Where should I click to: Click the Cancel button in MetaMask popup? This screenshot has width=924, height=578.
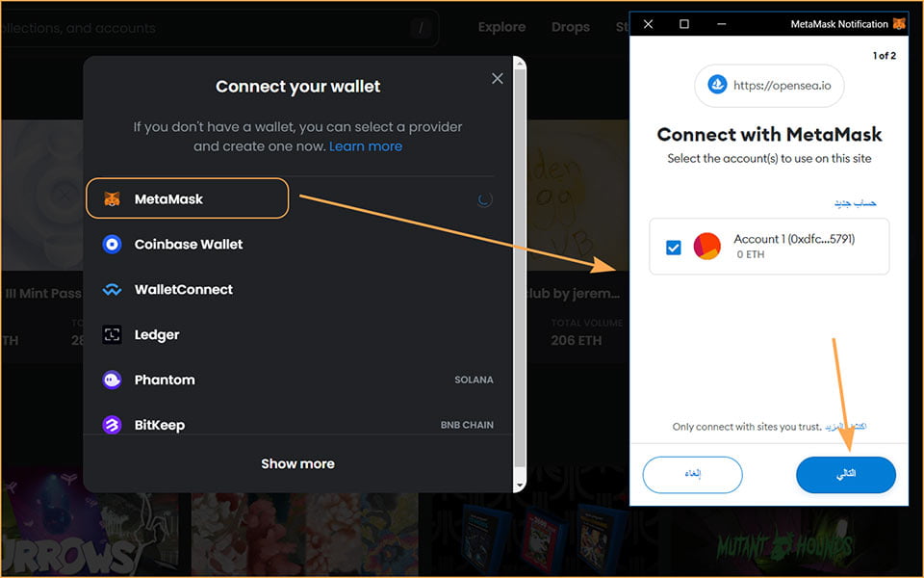(x=692, y=474)
